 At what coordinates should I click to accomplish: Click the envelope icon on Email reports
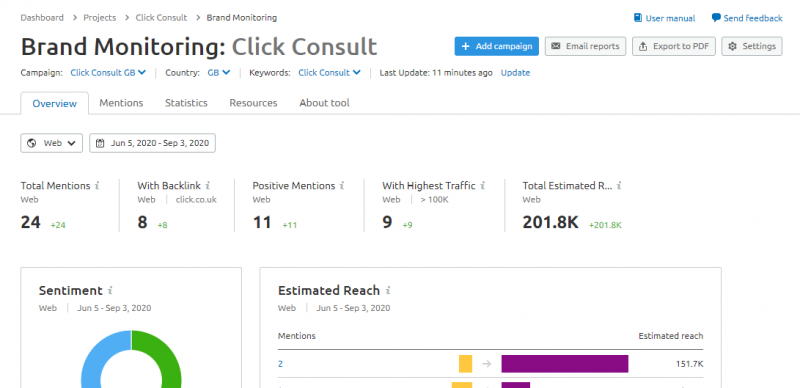point(556,46)
